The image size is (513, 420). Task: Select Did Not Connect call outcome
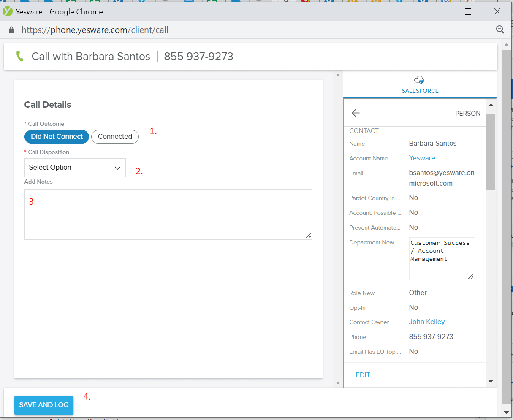(x=57, y=137)
